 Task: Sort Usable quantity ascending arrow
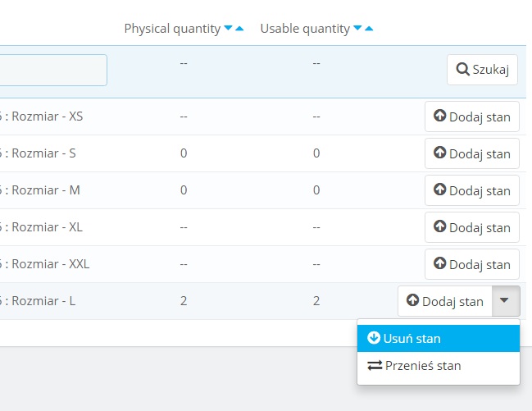click(369, 29)
